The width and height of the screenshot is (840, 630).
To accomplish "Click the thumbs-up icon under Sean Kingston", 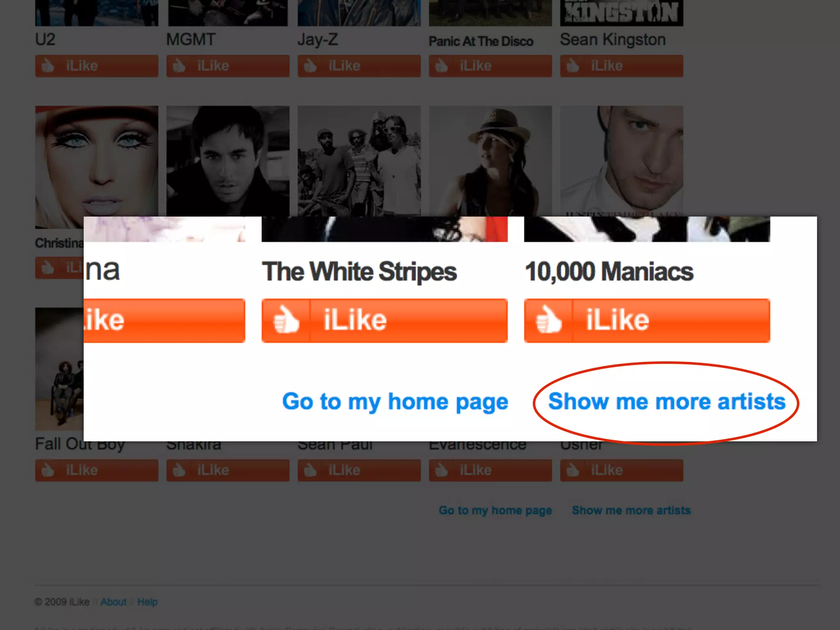I will (573, 66).
